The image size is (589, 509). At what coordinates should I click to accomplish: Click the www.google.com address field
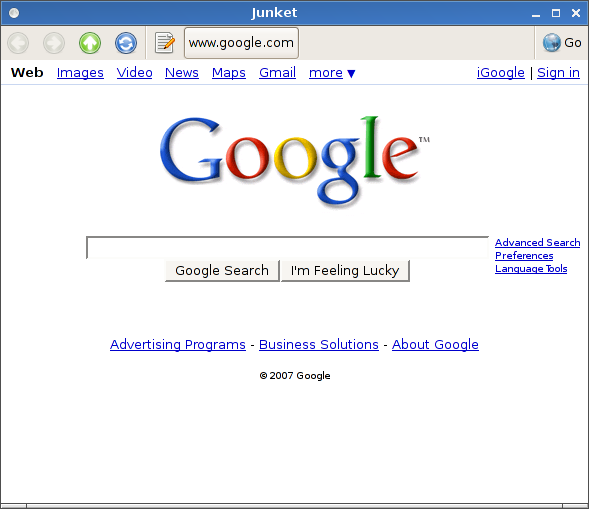(x=241, y=43)
